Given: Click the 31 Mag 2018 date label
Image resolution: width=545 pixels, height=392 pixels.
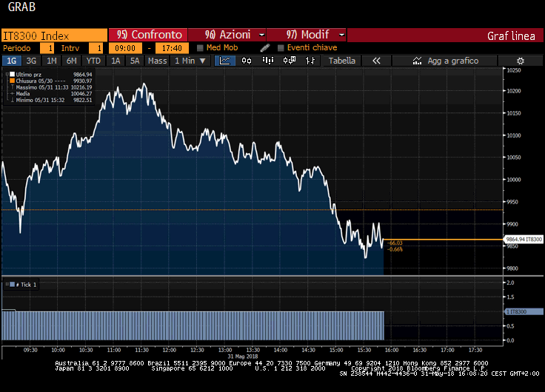Looking at the screenshot, I should coord(243,356).
